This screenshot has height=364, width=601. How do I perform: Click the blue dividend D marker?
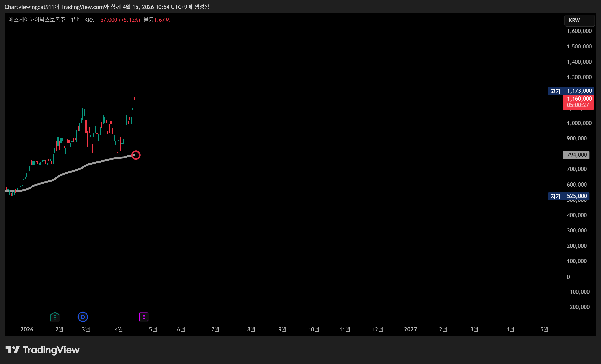pyautogui.click(x=83, y=317)
